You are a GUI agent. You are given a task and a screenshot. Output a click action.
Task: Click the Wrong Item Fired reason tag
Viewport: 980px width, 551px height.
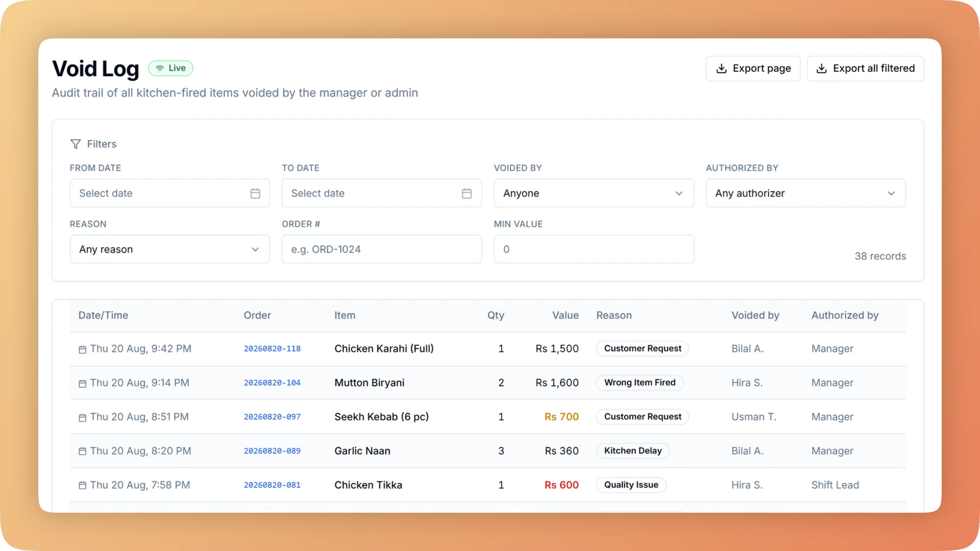[x=640, y=383]
